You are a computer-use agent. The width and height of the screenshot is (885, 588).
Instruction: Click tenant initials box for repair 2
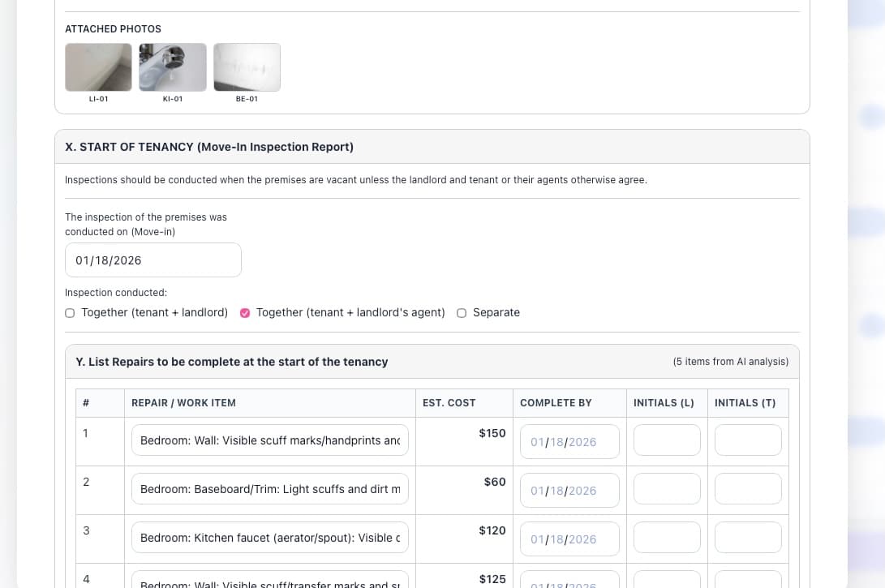click(x=748, y=489)
